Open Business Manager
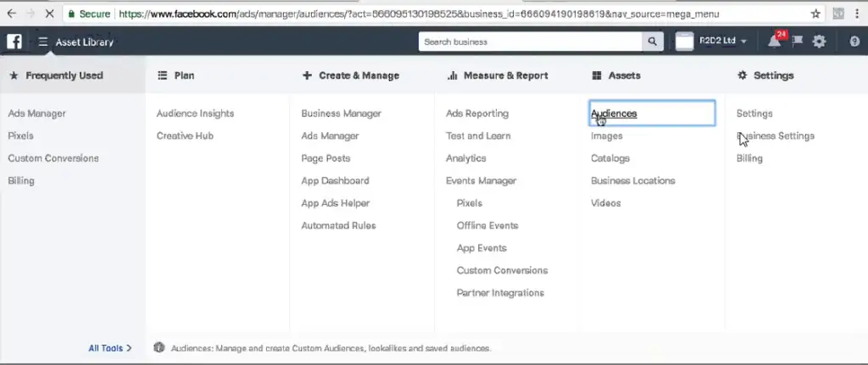The width and height of the screenshot is (868, 365). tap(342, 113)
